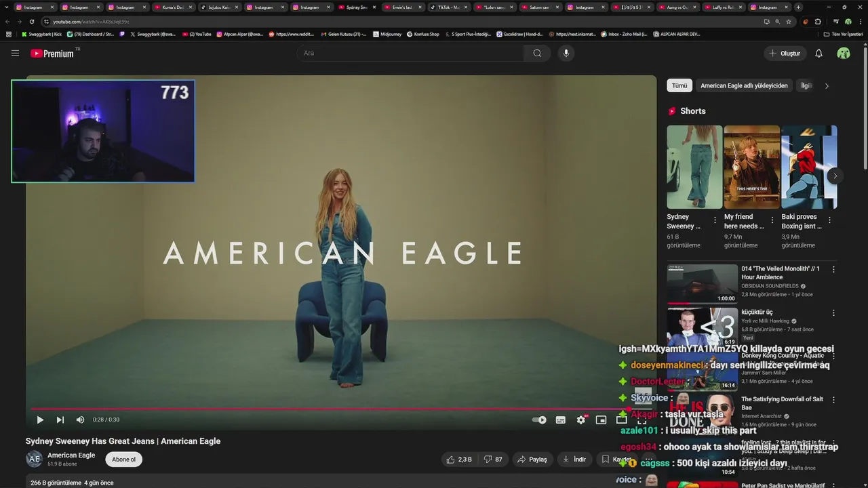Viewport: 868px width, 488px height.
Task: Start voice search with microphone icon
Action: (x=566, y=53)
